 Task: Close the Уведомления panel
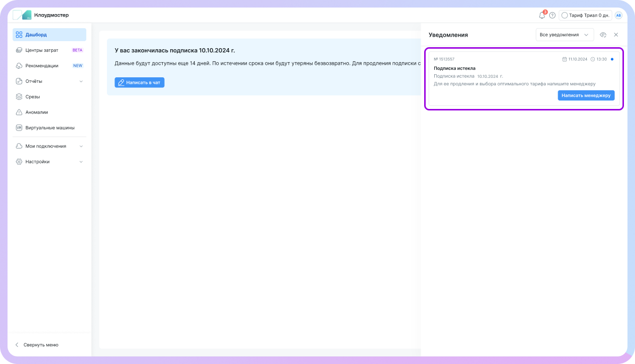(x=616, y=35)
